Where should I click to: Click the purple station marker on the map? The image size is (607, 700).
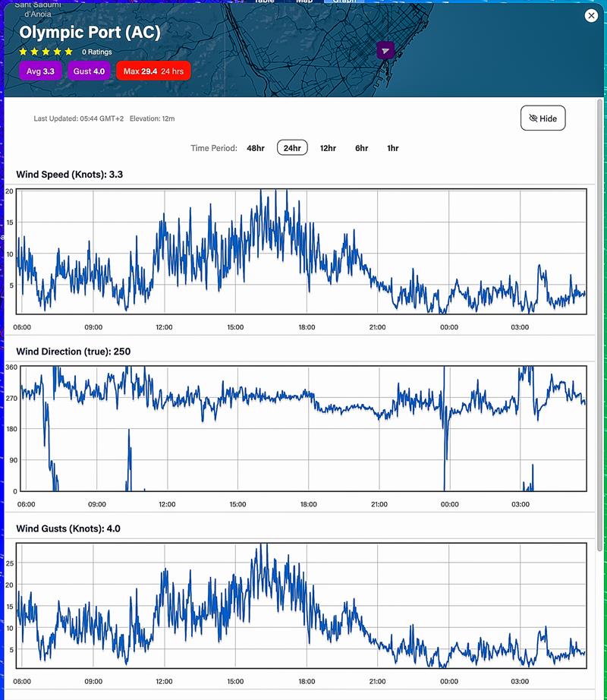pyautogui.click(x=385, y=50)
